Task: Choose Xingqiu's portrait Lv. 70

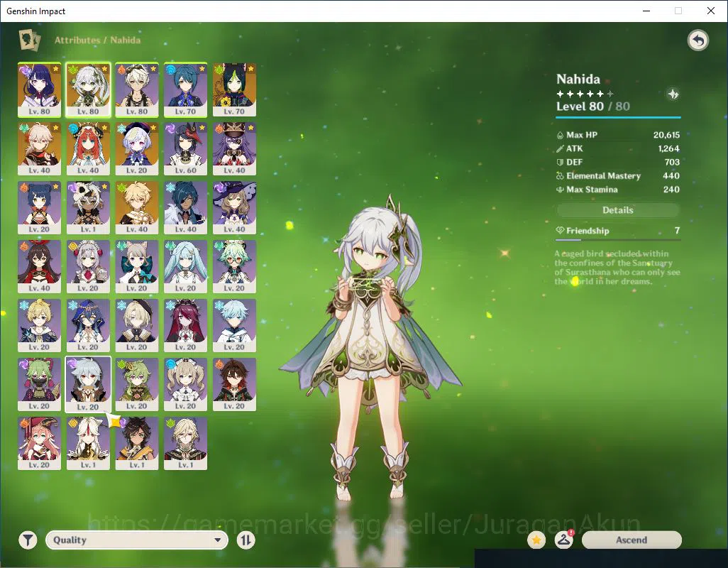Action: pyautogui.click(x=186, y=89)
